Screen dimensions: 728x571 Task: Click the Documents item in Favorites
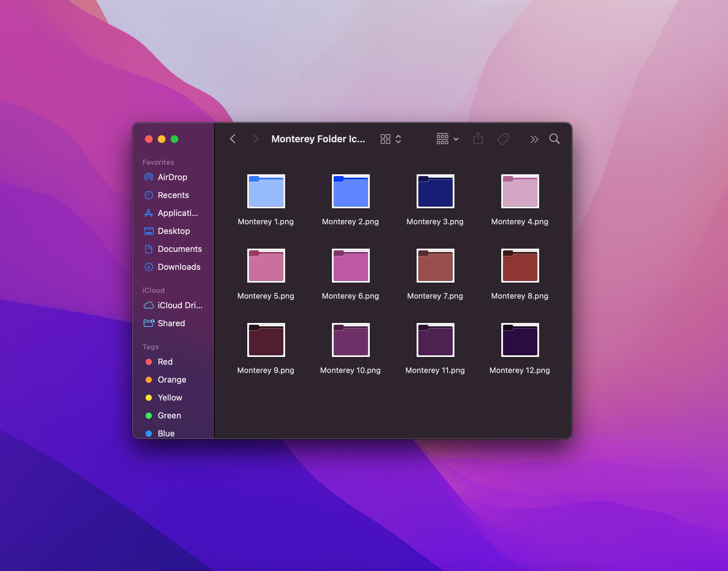click(180, 249)
